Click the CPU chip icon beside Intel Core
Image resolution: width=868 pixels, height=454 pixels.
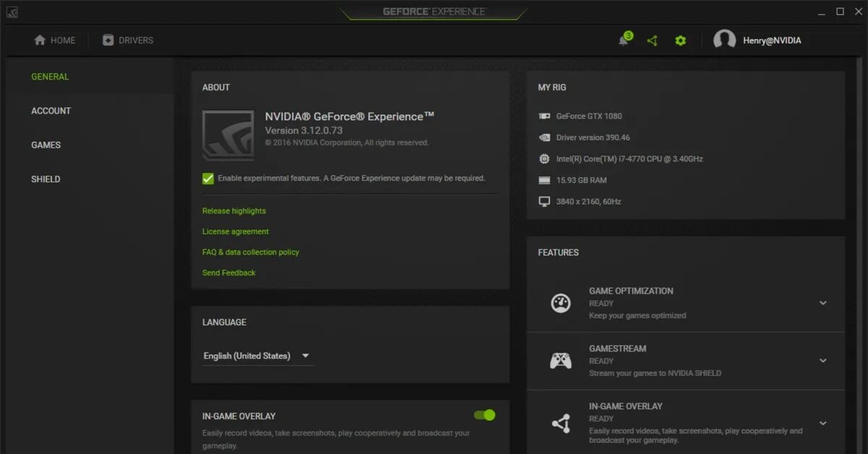(545, 158)
